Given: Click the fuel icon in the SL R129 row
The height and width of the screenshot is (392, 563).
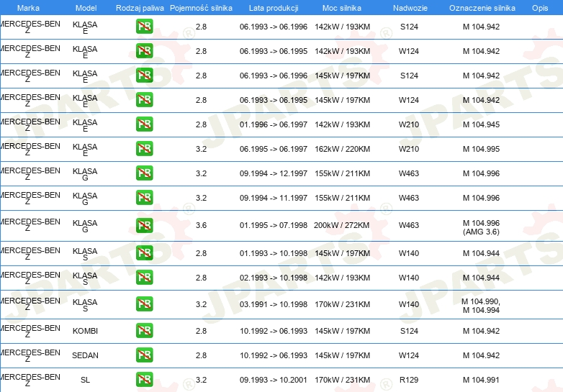Looking at the screenshot, I should tap(144, 380).
